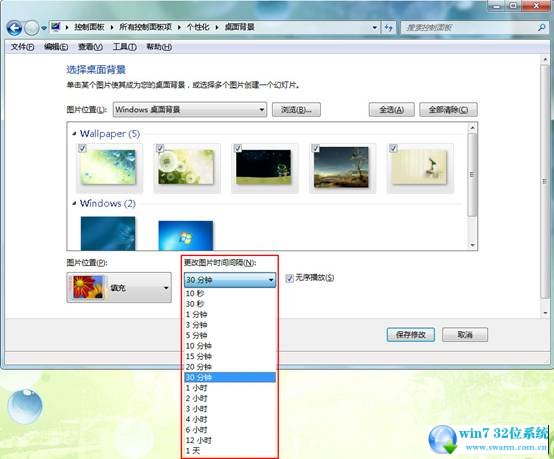The image size is (554, 459).
Task: Choose 10 分钟 from the interval list
Action: click(230, 346)
